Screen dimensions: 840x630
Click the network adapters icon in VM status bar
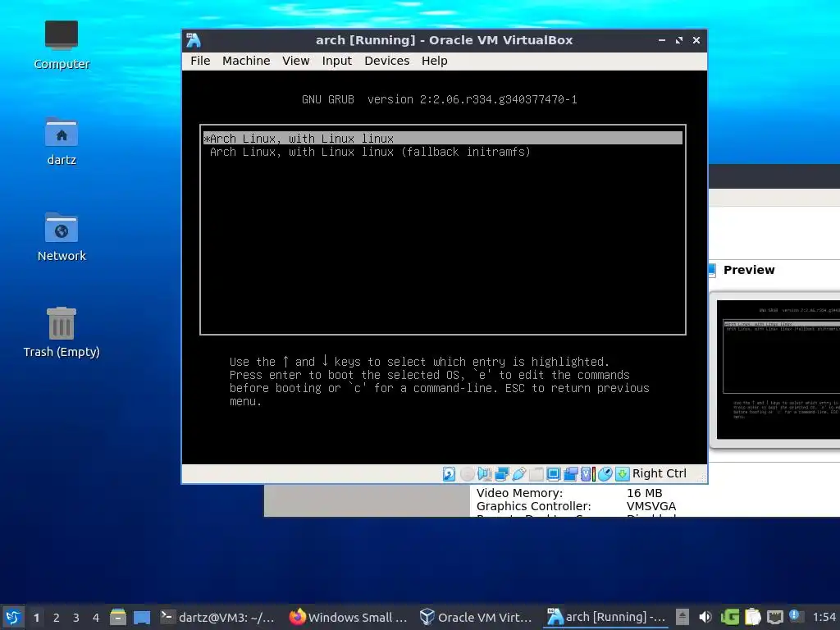click(502, 473)
